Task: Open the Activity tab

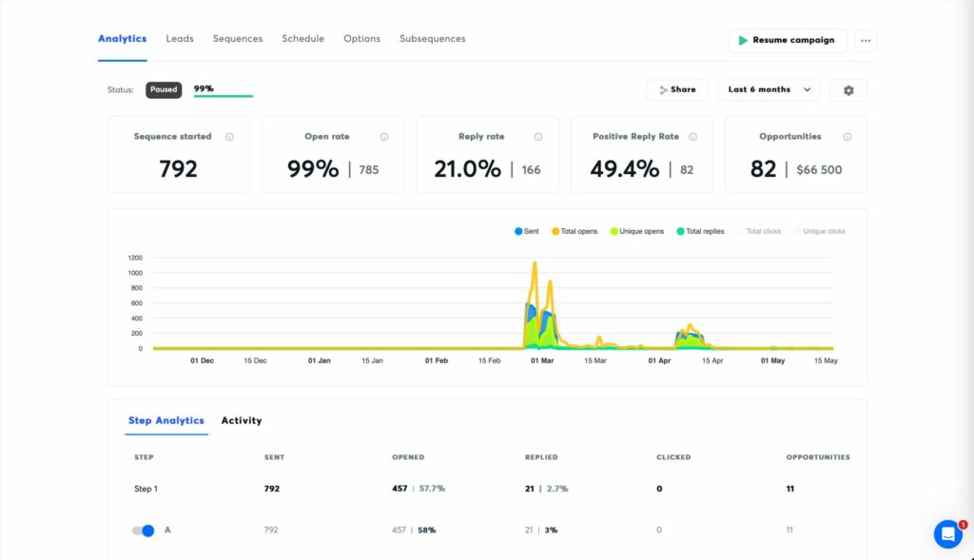Action: (242, 420)
